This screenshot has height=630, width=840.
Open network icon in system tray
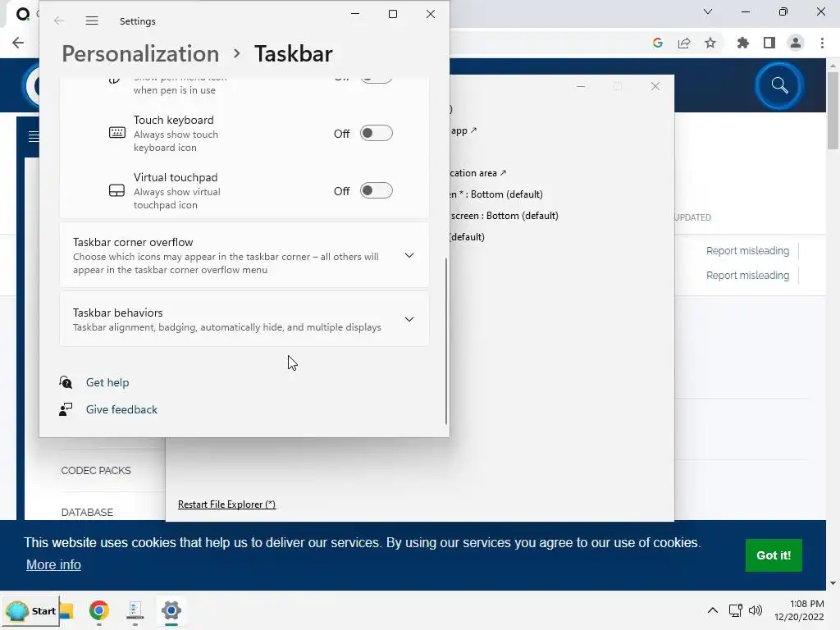(x=735, y=610)
